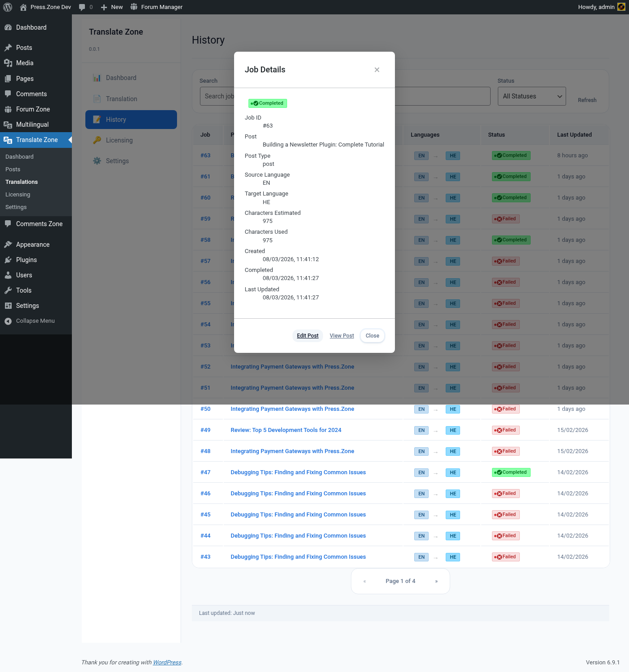629x672 pixels.
Task: Open the Press.Zone Dev site home icon
Action: pyautogui.click(x=23, y=7)
